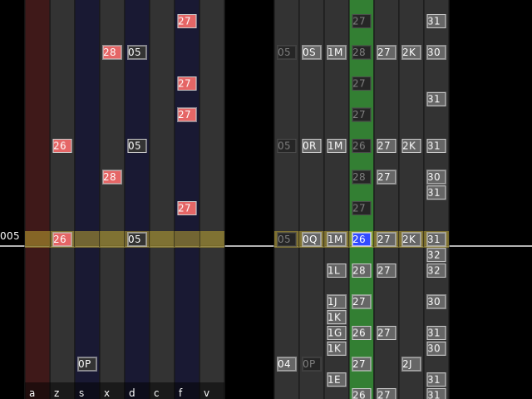Screen dimensions: 532x399
Task: Select the 0P note in the s lane
Action: [x=86, y=363]
